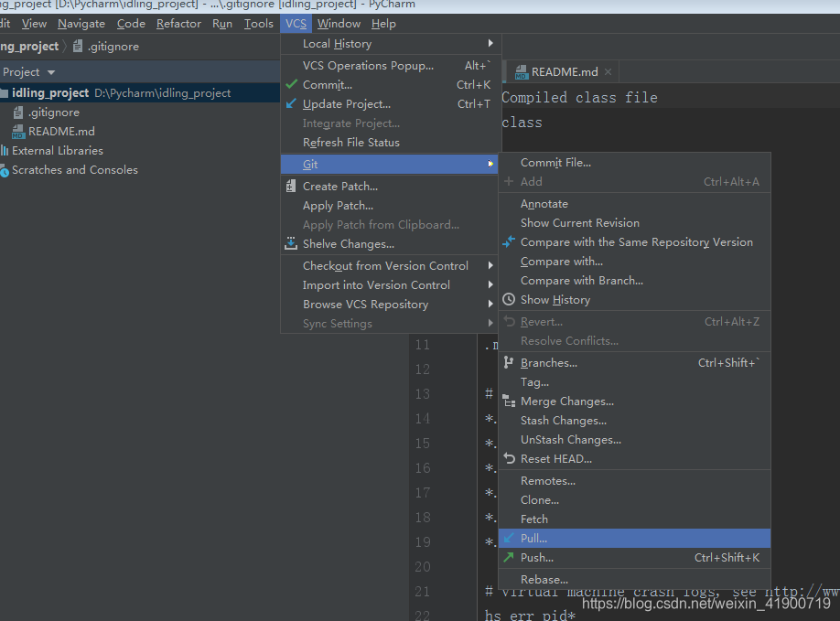Select Tag... in Git submenu

coord(635,381)
